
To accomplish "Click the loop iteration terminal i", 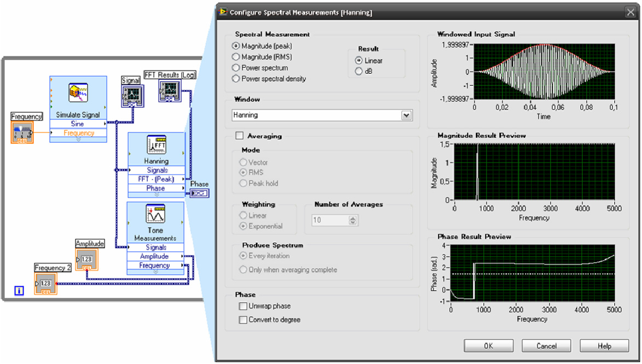I will point(19,290).
